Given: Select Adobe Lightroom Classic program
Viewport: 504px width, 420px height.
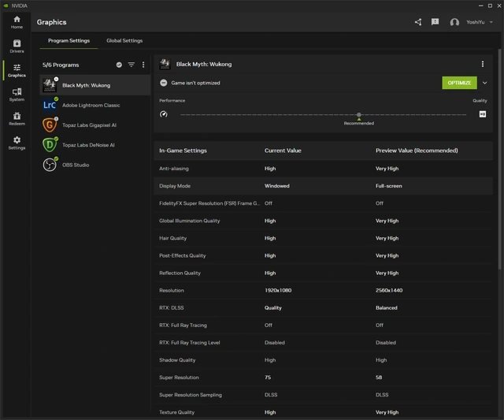Looking at the screenshot, I should pos(95,105).
